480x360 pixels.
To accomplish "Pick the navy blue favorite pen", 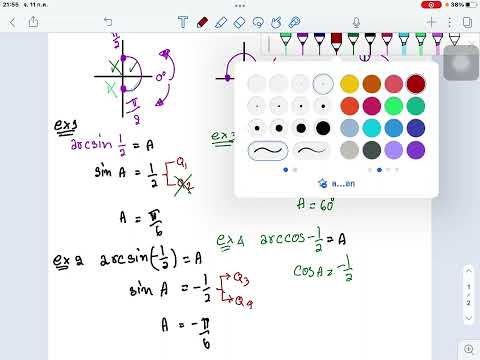I will (319, 43).
